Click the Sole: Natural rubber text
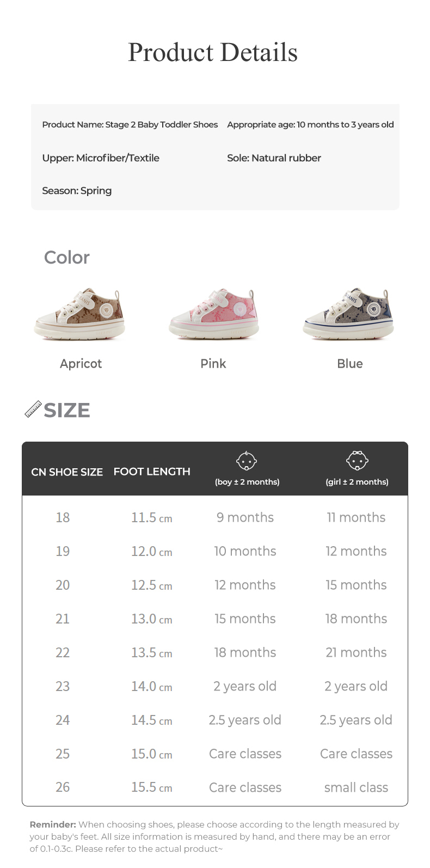The width and height of the screenshot is (430, 868). (x=274, y=158)
